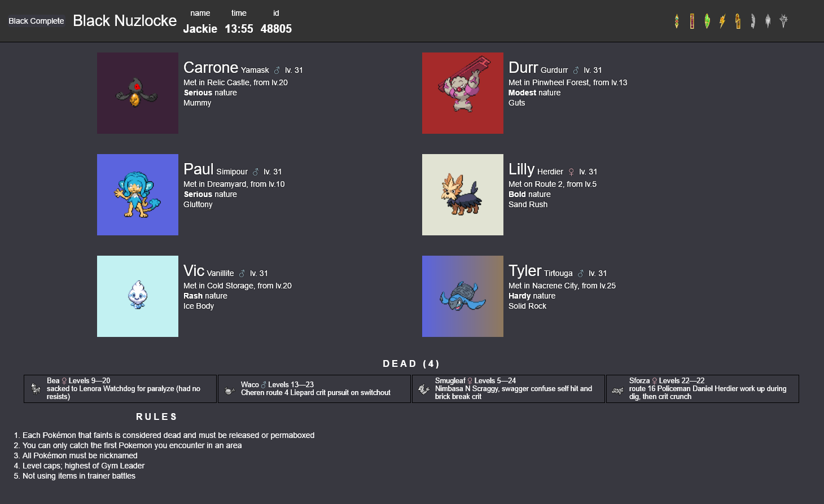Click the rule "All Pokémon must be nicknamed"
This screenshot has height=504, width=824.
(80, 455)
